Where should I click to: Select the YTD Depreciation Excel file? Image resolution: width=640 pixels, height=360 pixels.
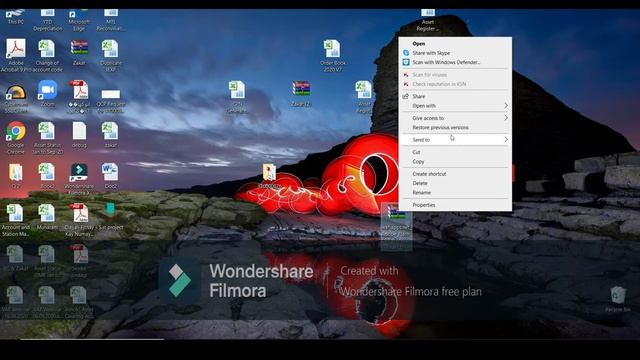[47, 20]
